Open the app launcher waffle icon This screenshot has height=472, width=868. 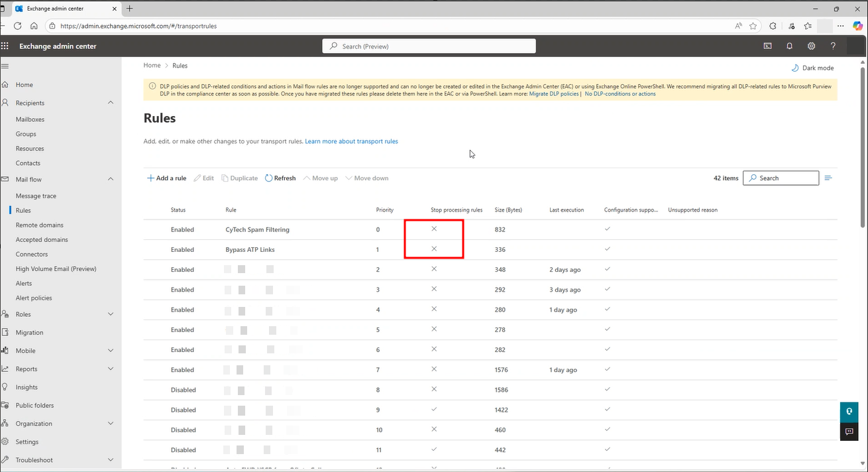click(x=5, y=46)
